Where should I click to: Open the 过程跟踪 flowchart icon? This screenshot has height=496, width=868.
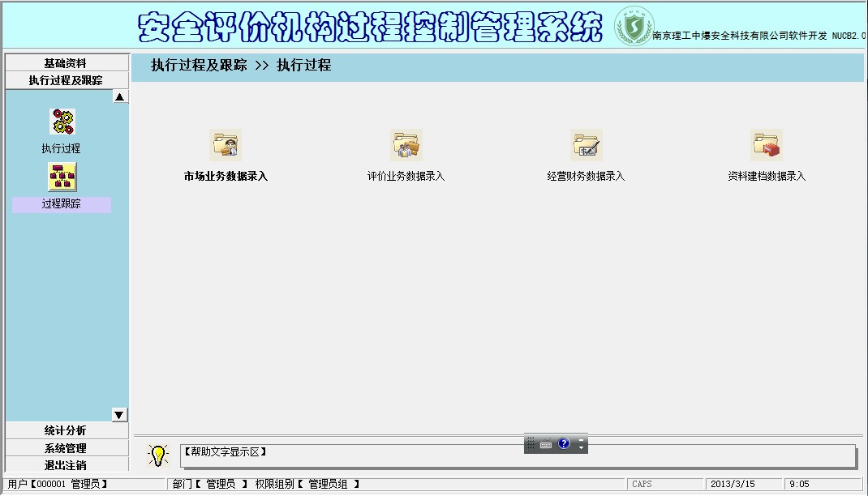62,177
